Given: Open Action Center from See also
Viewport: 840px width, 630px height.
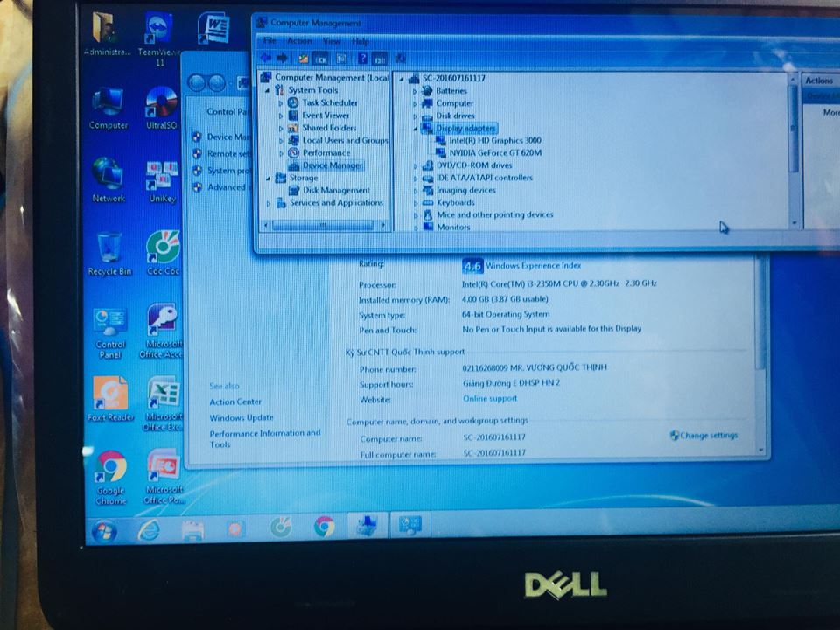Looking at the screenshot, I should coord(235,402).
